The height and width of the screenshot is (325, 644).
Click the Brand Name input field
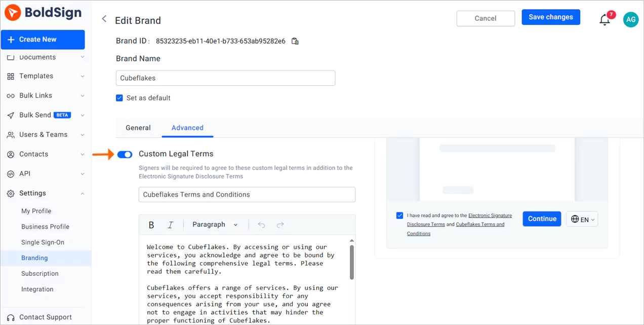coord(225,78)
